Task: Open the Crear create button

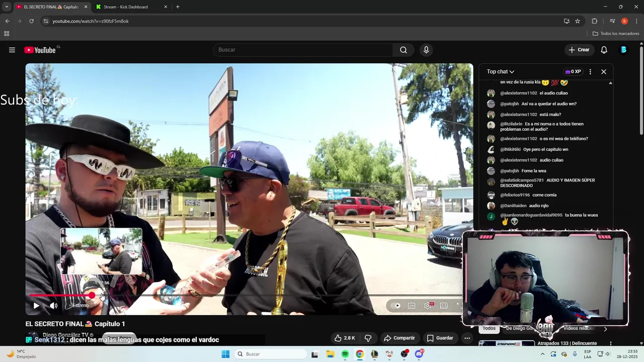Action: pos(579,50)
